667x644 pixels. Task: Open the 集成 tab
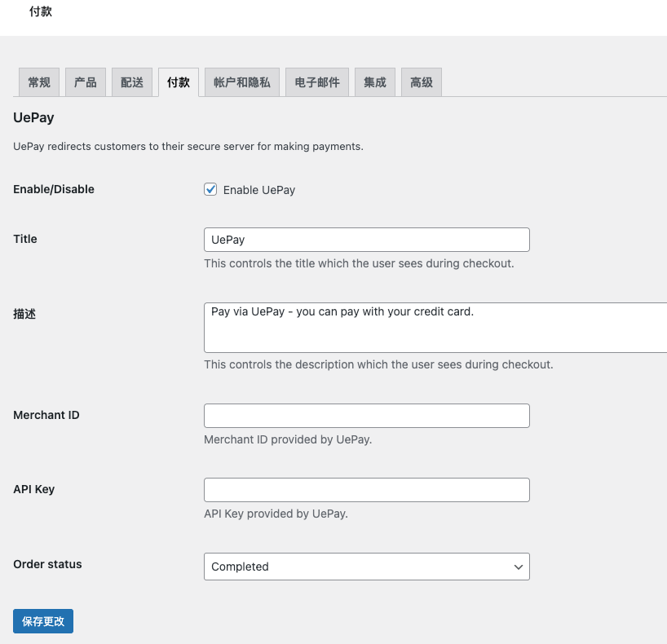[375, 82]
